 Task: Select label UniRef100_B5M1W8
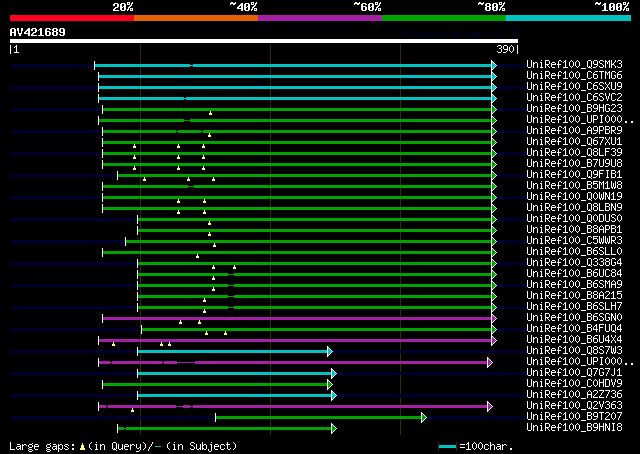(574, 185)
